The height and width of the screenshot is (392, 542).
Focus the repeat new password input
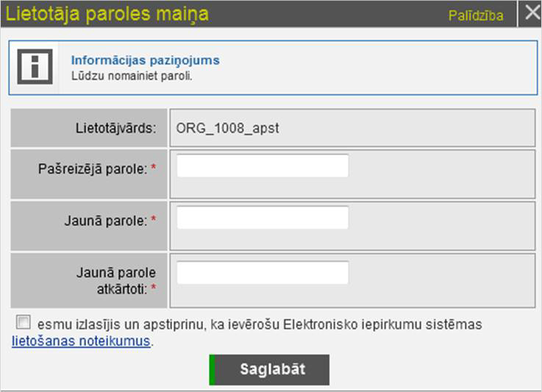pos(263,273)
